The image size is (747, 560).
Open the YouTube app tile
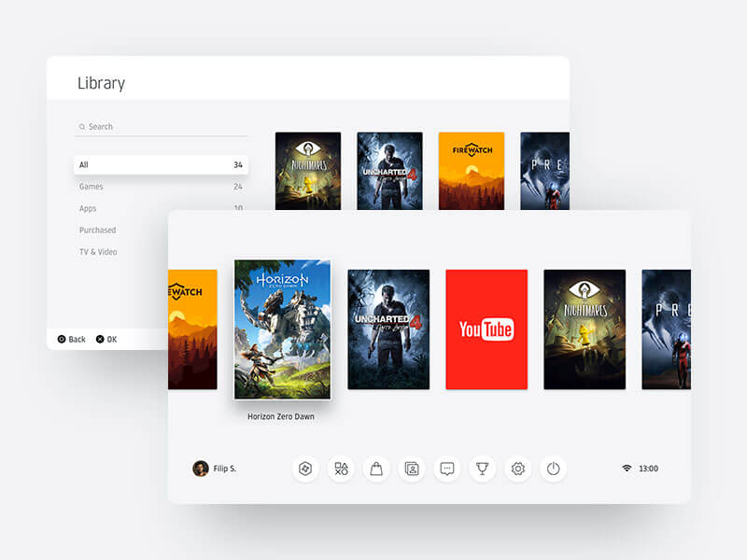(486, 329)
